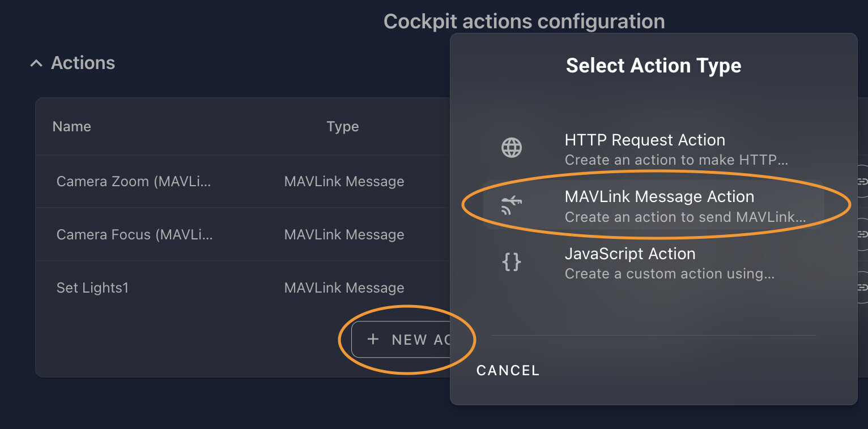The width and height of the screenshot is (868, 429).
Task: Pick JavaScript Action option
Action: (653, 263)
